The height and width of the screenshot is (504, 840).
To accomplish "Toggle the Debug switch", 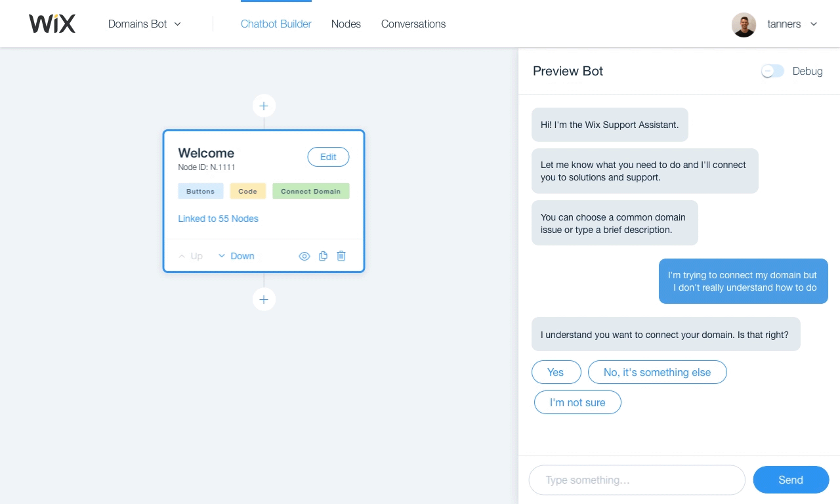I will pos(772,71).
